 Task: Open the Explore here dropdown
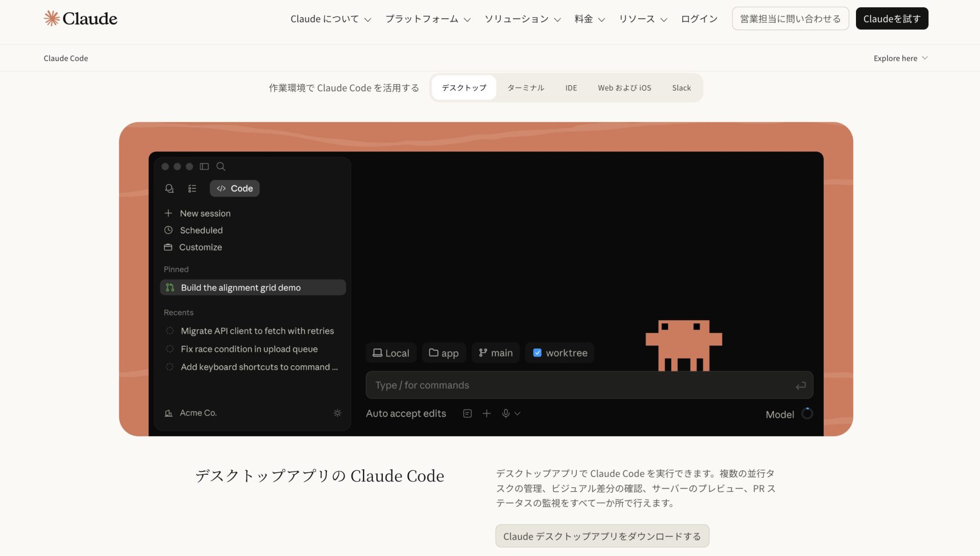pyautogui.click(x=900, y=58)
